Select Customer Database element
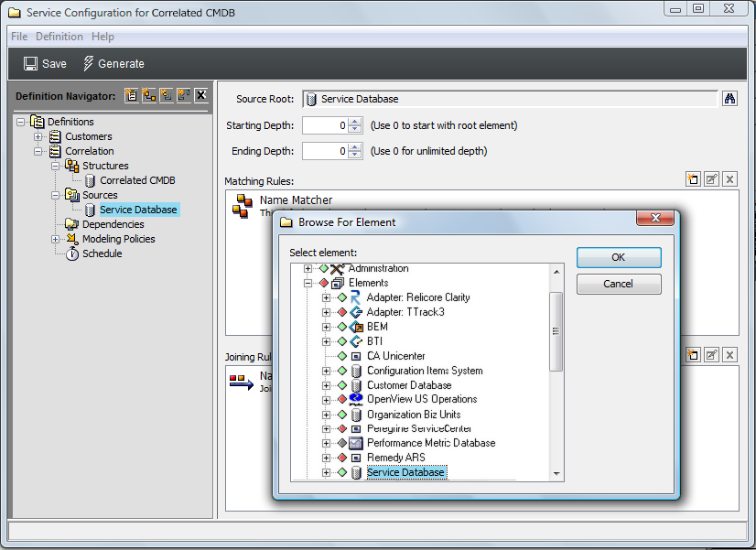Viewport: 756px width, 550px height. click(409, 385)
